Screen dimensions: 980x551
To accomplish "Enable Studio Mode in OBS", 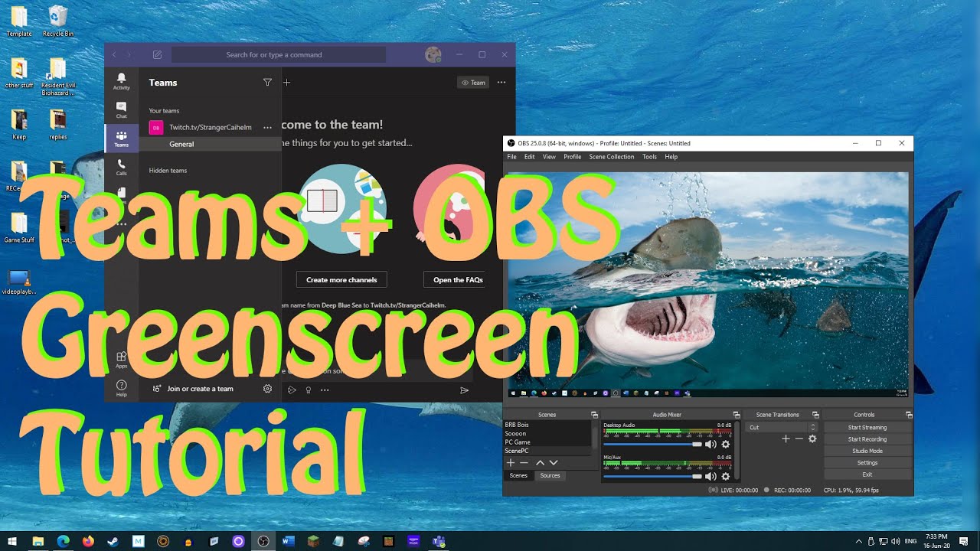I will 867,451.
